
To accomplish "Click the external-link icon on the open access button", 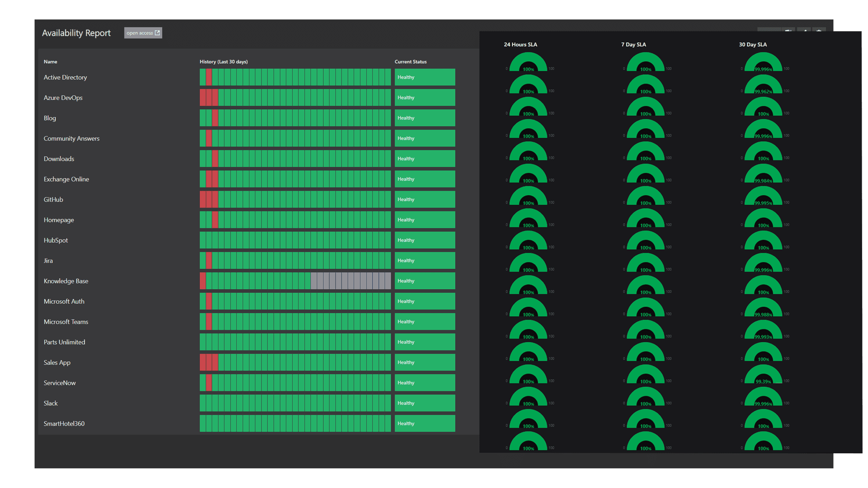I will point(157,33).
